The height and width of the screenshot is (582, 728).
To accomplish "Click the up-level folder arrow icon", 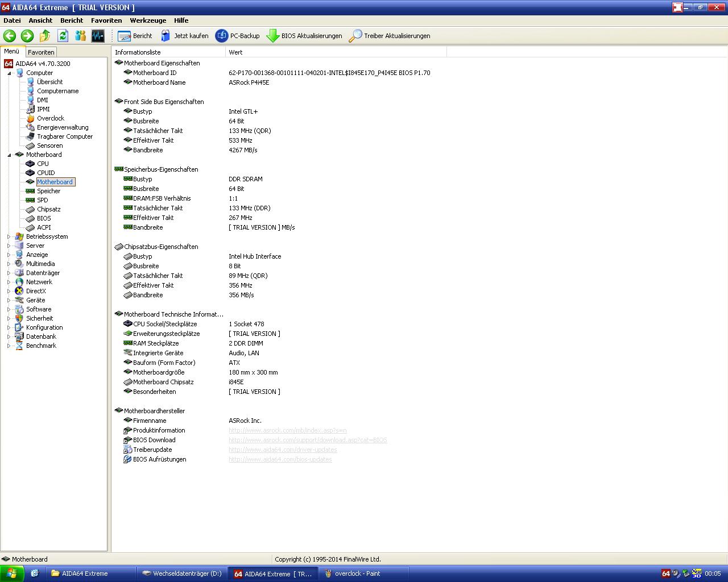I will click(x=45, y=36).
